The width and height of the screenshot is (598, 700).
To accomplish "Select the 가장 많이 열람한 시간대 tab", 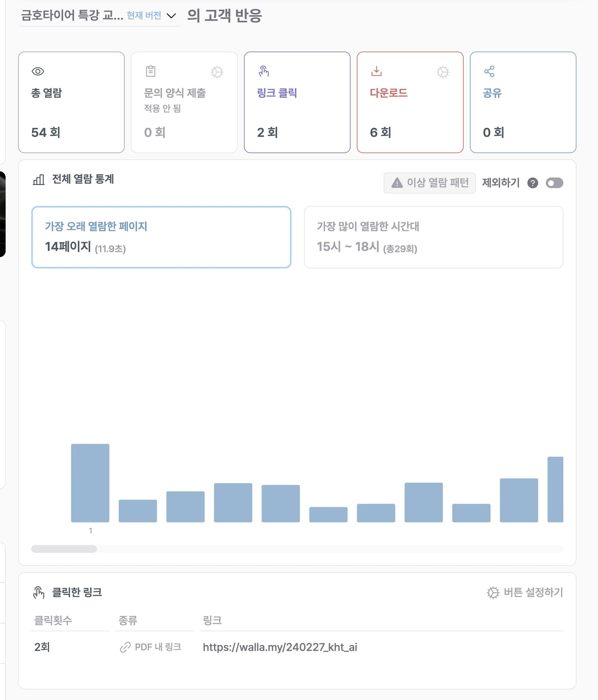I will click(x=433, y=237).
